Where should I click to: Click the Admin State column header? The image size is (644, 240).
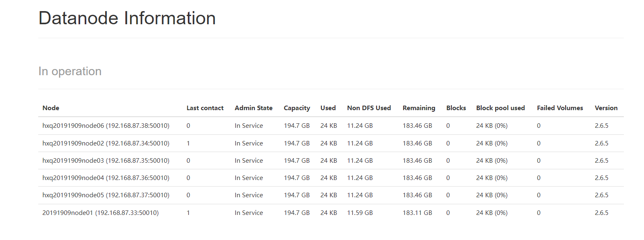(254, 108)
